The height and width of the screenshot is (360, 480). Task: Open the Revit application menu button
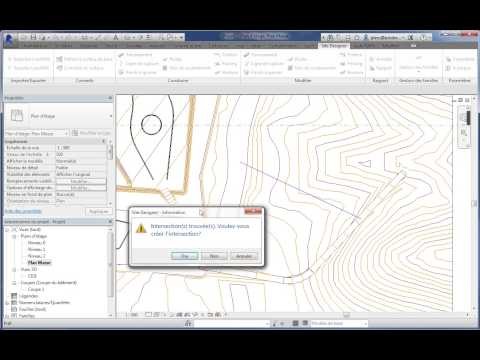(9, 39)
